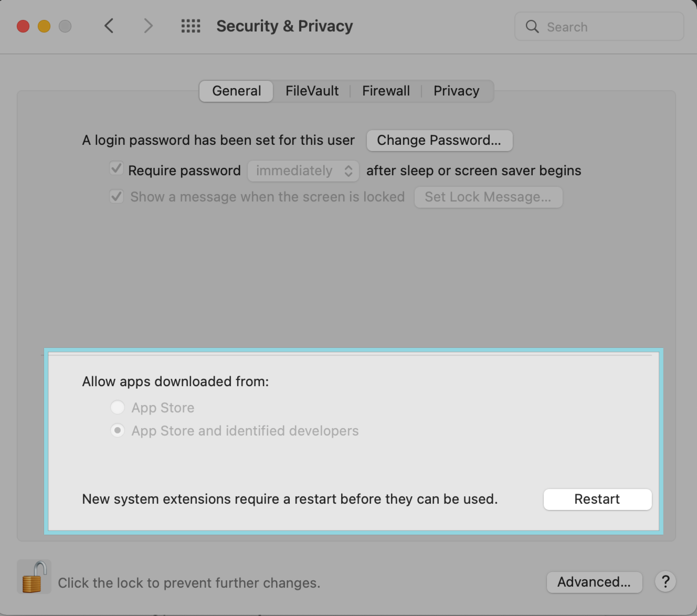Click the lock icon to prevent changes
This screenshot has width=697, height=616.
pos(33,577)
